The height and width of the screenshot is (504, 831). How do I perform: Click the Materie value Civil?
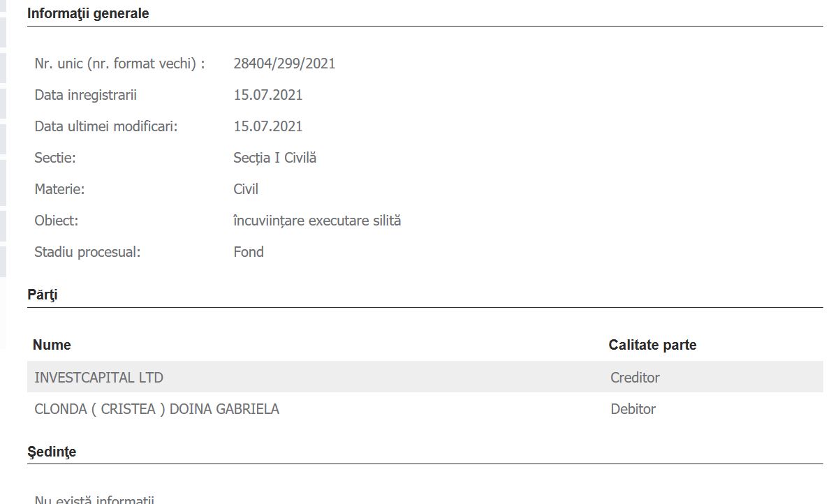tap(246, 189)
